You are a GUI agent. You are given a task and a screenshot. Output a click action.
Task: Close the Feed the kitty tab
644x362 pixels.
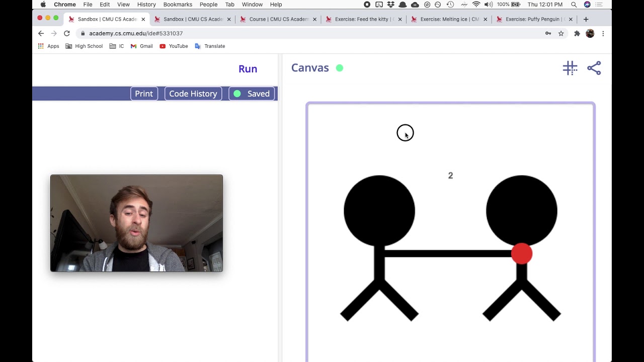(x=400, y=19)
